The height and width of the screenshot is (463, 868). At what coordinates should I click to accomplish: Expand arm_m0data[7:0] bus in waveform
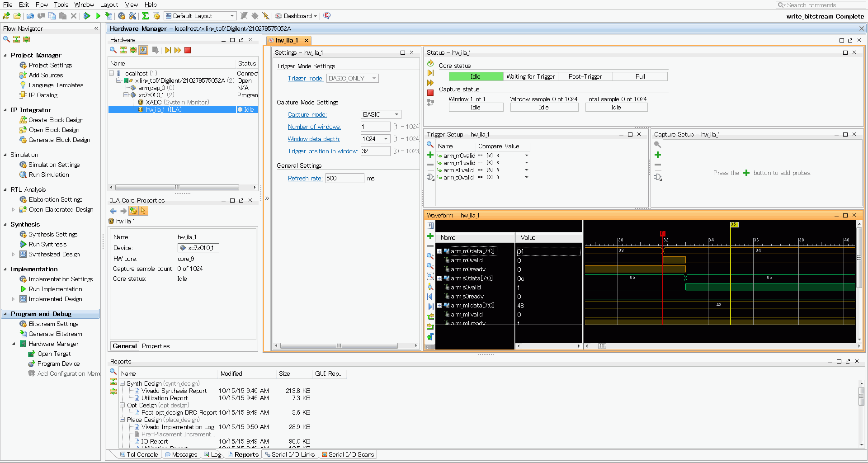pyautogui.click(x=439, y=251)
